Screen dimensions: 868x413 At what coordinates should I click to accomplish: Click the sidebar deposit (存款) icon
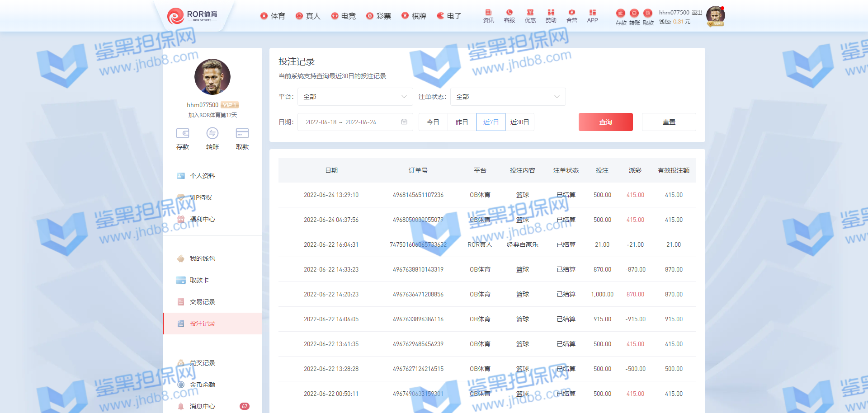(x=183, y=134)
